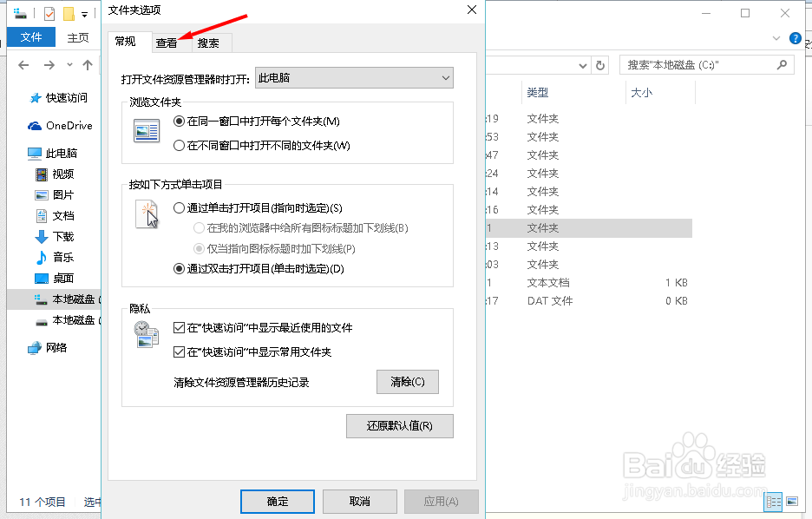Select the highlighted local disk (本地磁盘) entry
Viewport: 812px width, 519px height.
click(55, 299)
